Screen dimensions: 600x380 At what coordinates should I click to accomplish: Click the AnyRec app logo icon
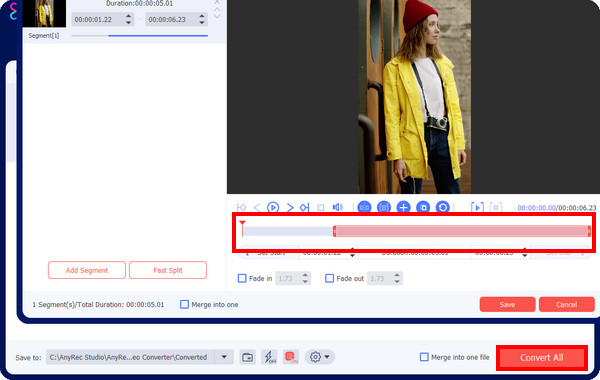point(13,11)
